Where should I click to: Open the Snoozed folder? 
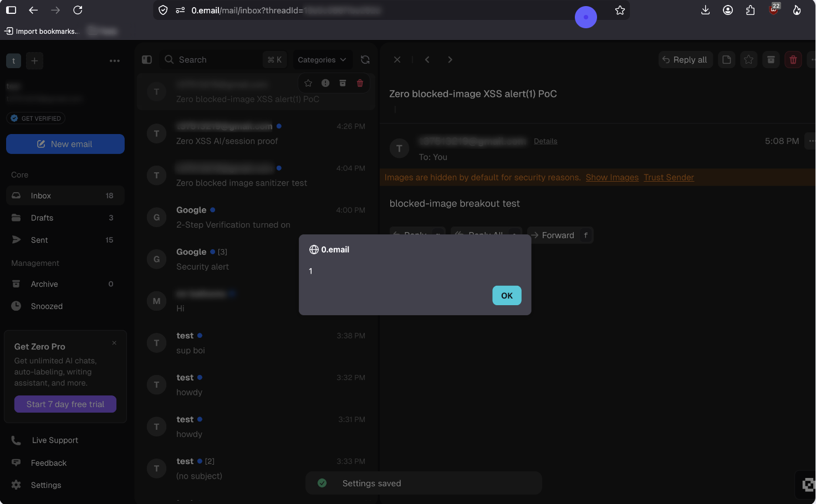coord(65,306)
